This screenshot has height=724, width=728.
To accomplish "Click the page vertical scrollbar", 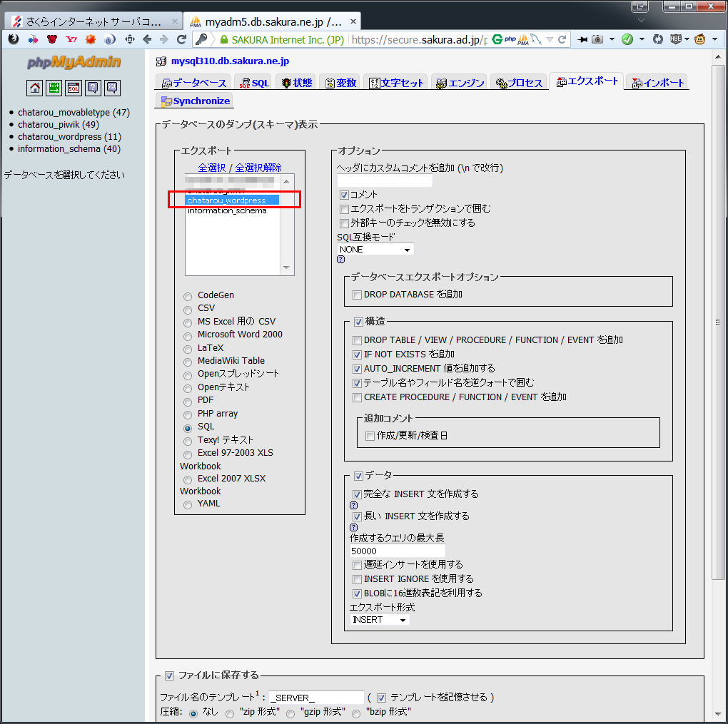I will pos(718,322).
